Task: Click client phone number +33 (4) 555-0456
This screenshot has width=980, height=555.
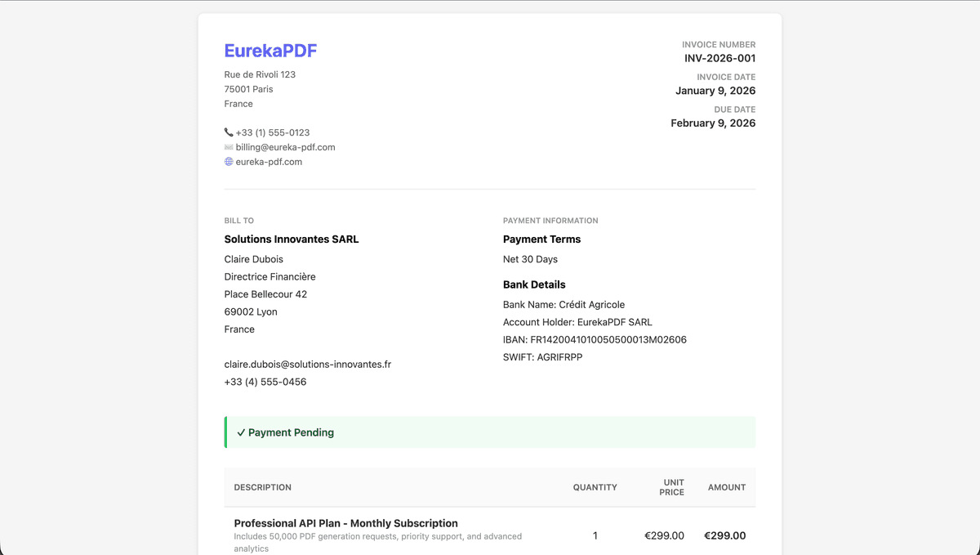Action: click(265, 382)
